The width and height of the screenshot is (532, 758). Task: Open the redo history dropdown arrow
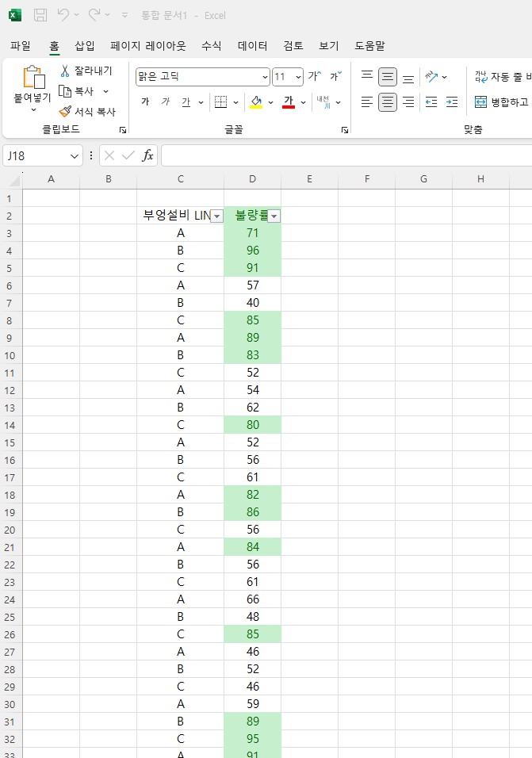click(107, 15)
